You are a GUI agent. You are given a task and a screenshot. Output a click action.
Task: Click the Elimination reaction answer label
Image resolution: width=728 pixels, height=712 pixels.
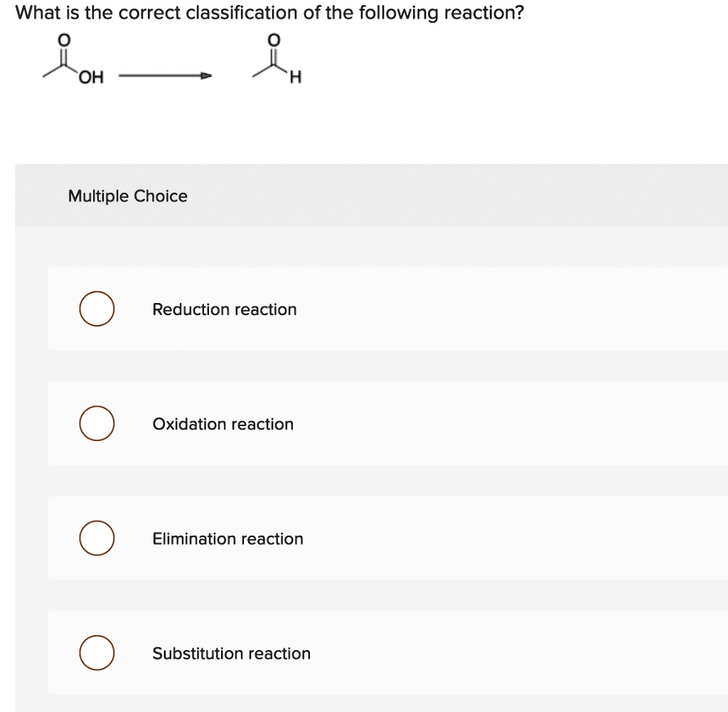[227, 538]
